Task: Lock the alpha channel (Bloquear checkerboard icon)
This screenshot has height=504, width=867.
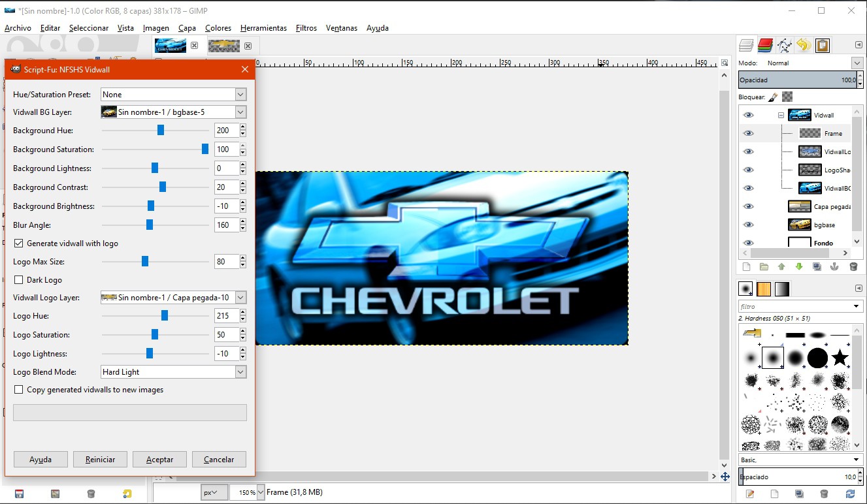Action: click(x=787, y=97)
